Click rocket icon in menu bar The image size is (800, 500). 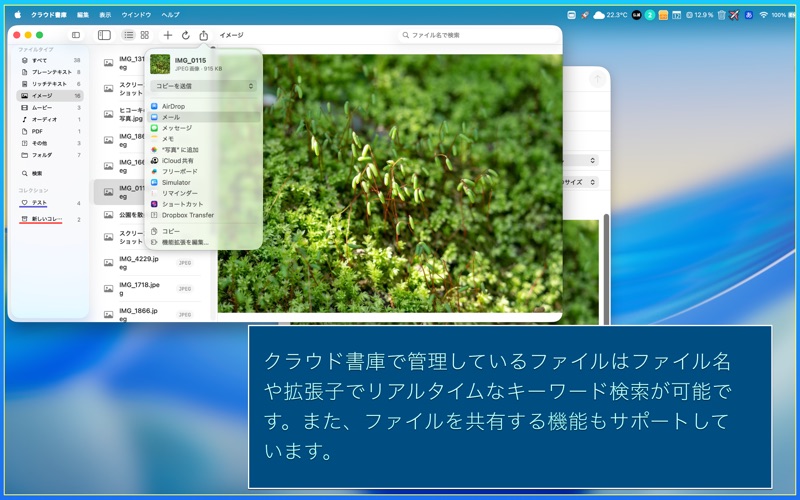click(x=585, y=15)
